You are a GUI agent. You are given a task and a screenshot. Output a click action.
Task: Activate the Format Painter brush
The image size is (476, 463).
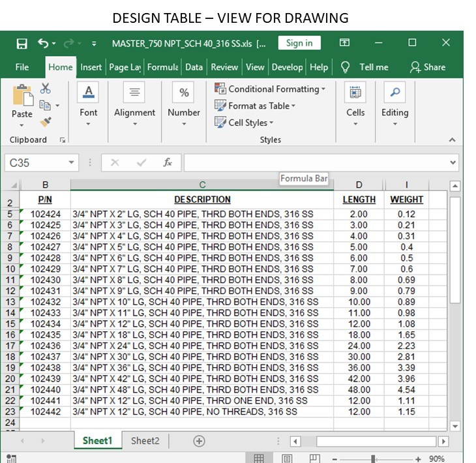click(45, 122)
